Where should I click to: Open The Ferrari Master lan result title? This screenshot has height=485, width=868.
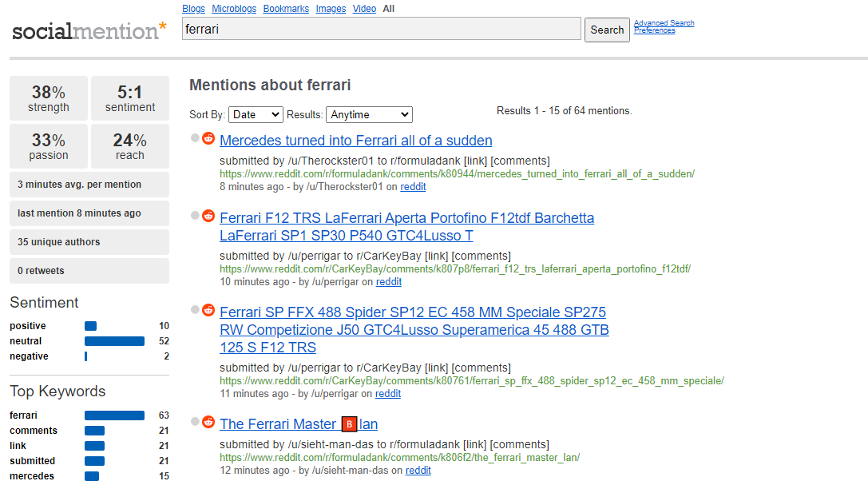[x=299, y=424]
